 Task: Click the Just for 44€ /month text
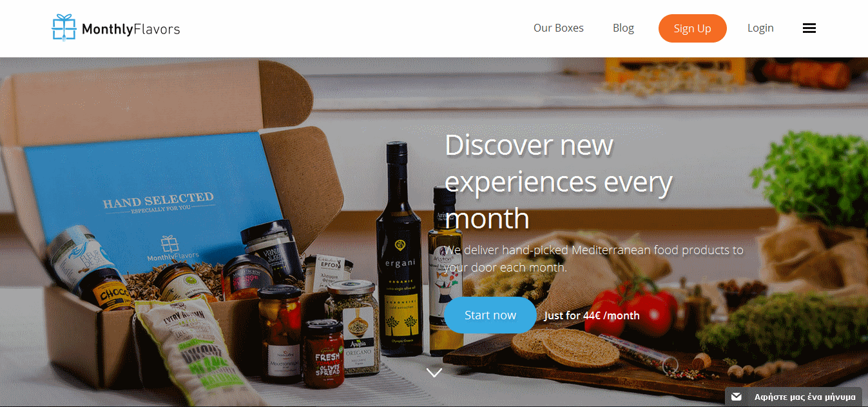pos(592,315)
